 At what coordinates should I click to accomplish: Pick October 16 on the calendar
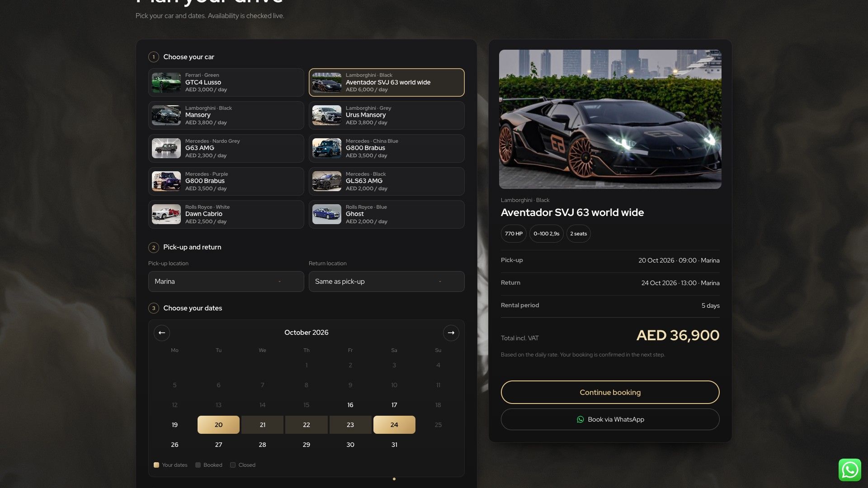(x=350, y=405)
